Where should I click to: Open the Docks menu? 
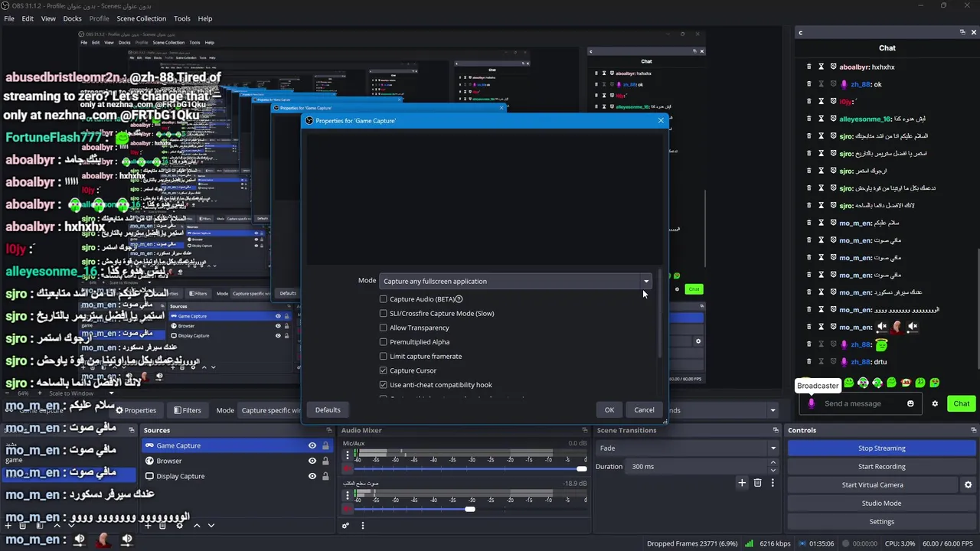click(72, 18)
